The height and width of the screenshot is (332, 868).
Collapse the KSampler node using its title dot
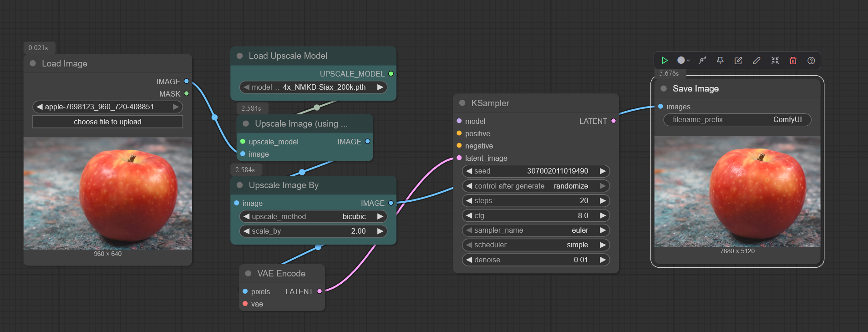[x=462, y=103]
